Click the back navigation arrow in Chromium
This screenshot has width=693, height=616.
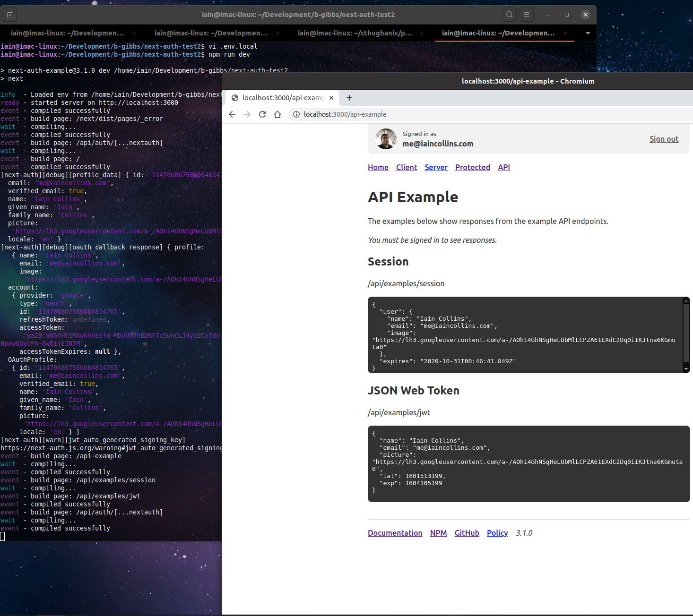click(x=232, y=114)
